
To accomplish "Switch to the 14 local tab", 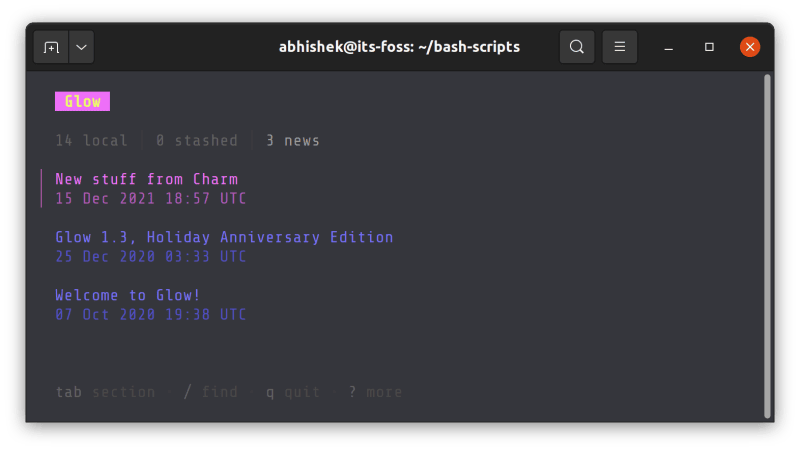I will click(91, 141).
